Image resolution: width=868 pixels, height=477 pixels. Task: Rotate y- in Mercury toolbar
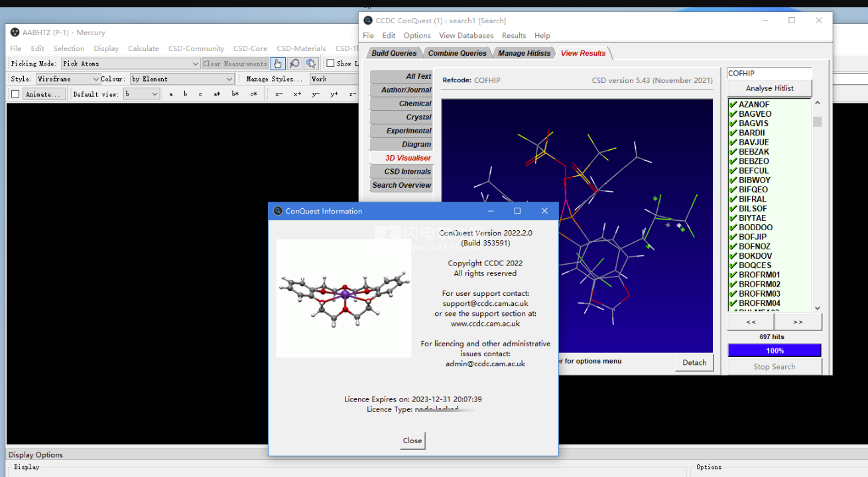pos(316,94)
